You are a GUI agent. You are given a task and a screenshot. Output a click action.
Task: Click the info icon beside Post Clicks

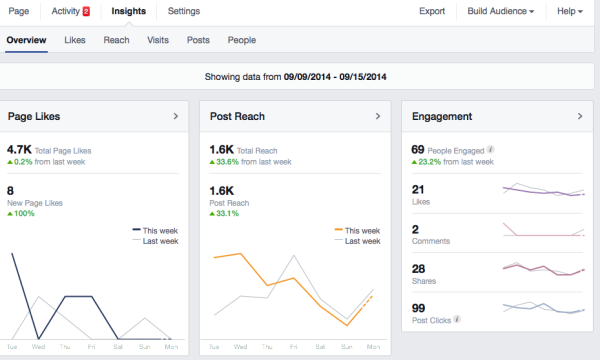[x=457, y=319]
